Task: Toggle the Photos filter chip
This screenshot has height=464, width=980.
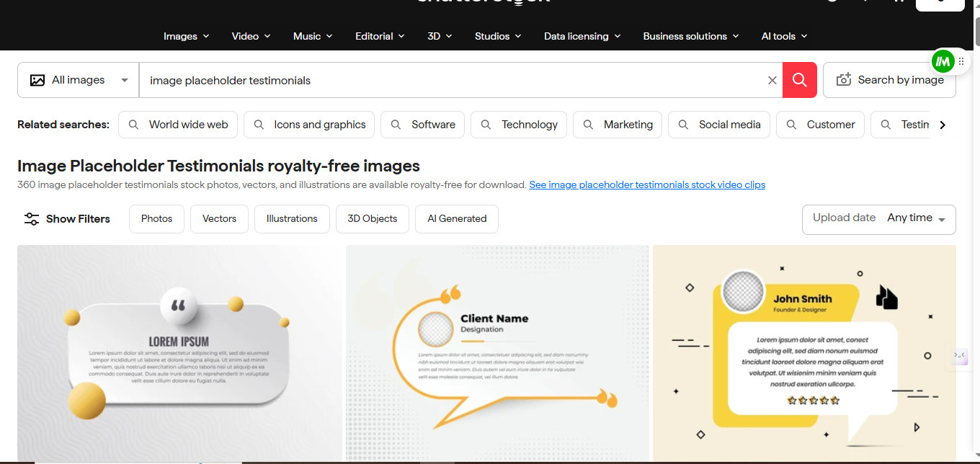Action: click(x=156, y=219)
